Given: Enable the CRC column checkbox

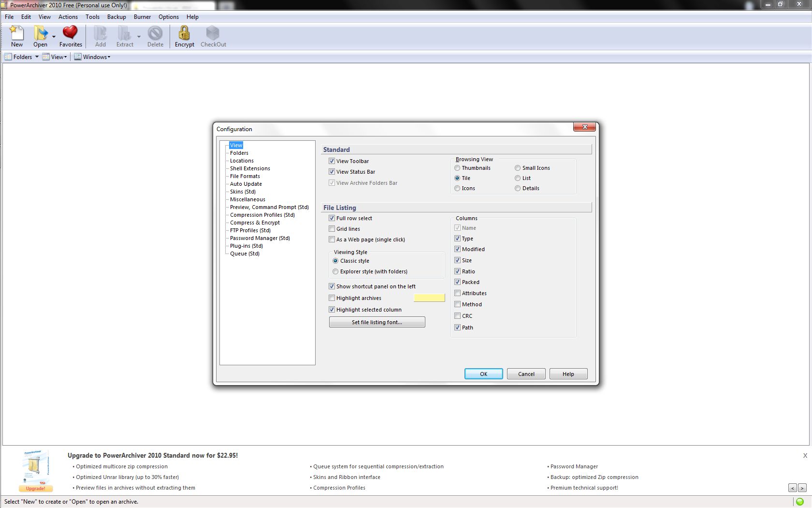Looking at the screenshot, I should [457, 316].
